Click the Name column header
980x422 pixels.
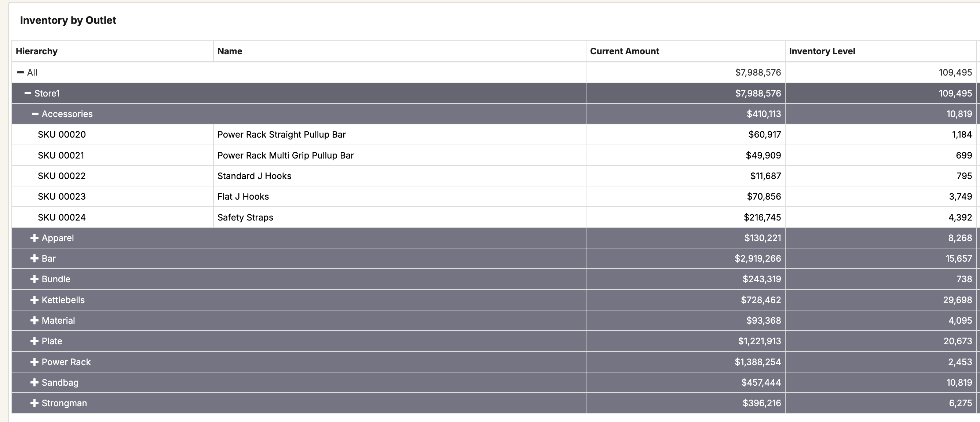pos(230,51)
